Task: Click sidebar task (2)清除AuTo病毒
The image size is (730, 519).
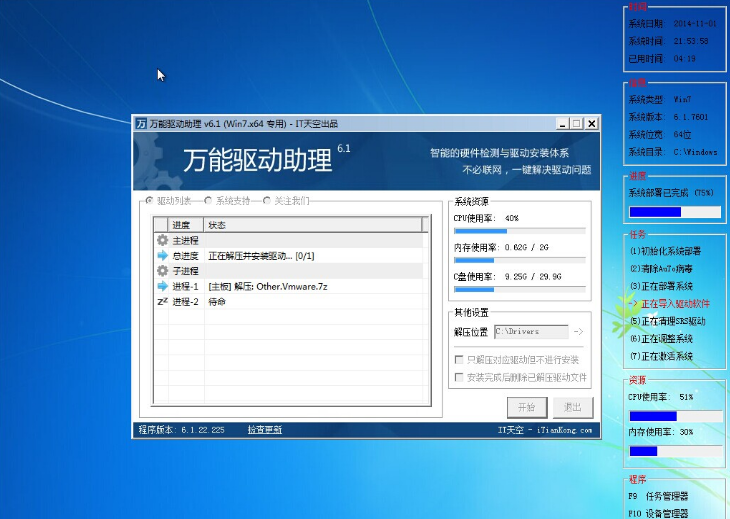Action: pyautogui.click(x=662, y=269)
